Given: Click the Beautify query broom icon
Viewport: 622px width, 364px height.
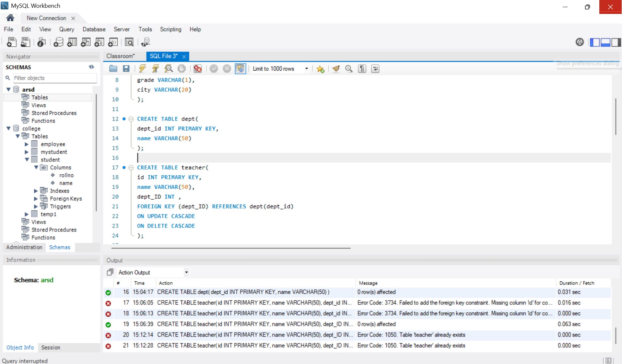Looking at the screenshot, I should [336, 68].
